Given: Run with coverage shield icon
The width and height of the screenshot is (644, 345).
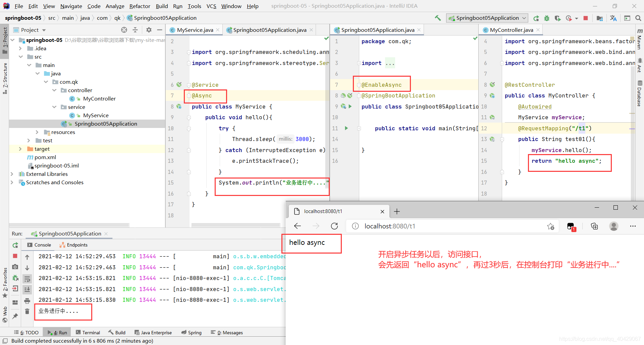Looking at the screenshot, I should pos(557,18).
